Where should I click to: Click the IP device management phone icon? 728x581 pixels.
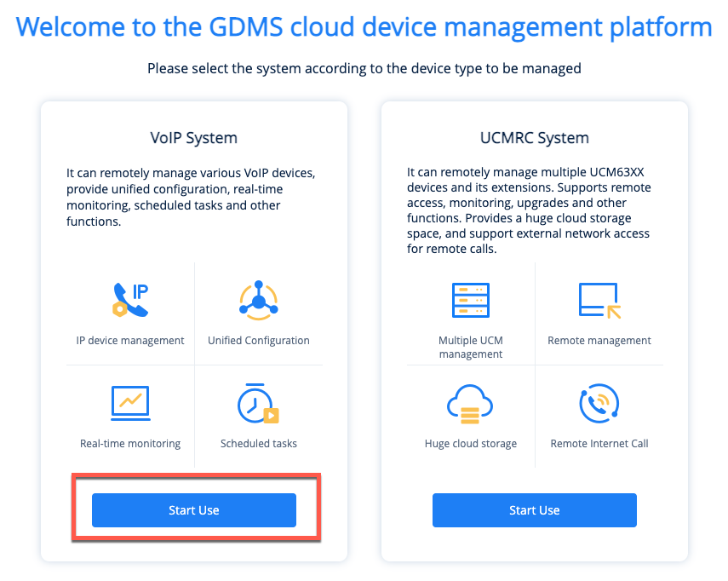tap(130, 300)
